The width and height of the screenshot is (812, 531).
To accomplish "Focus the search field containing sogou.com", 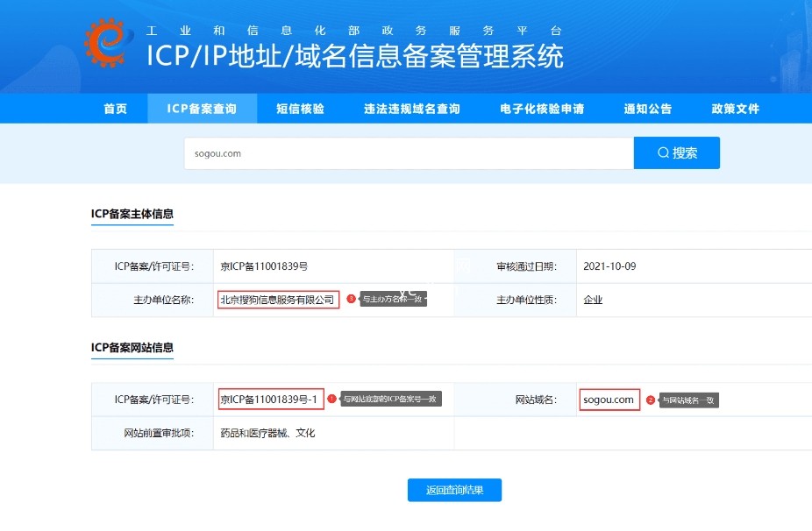I will click(409, 153).
